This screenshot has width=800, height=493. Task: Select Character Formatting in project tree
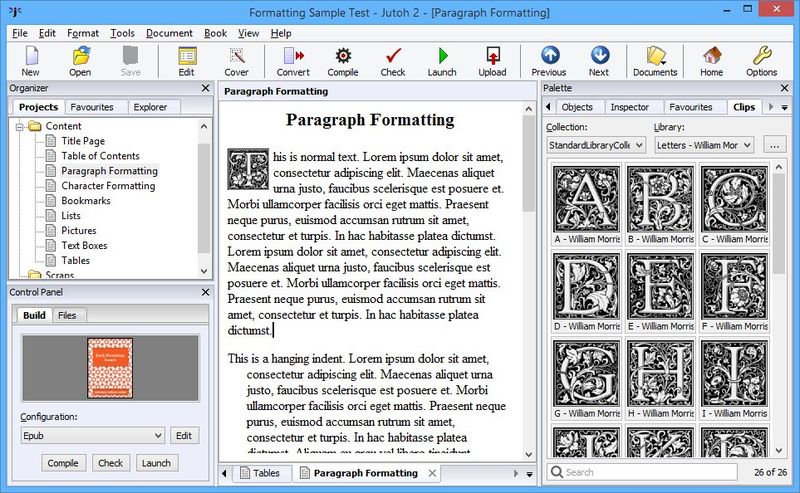pyautogui.click(x=108, y=186)
